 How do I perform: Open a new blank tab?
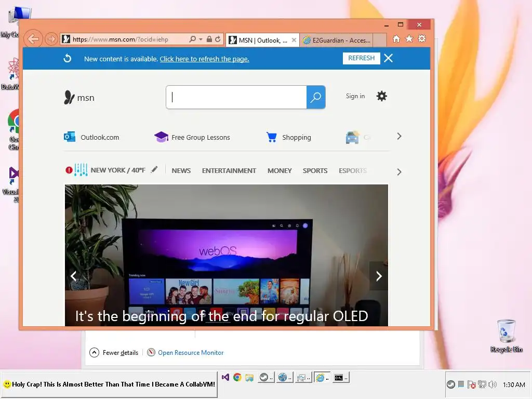(x=380, y=40)
